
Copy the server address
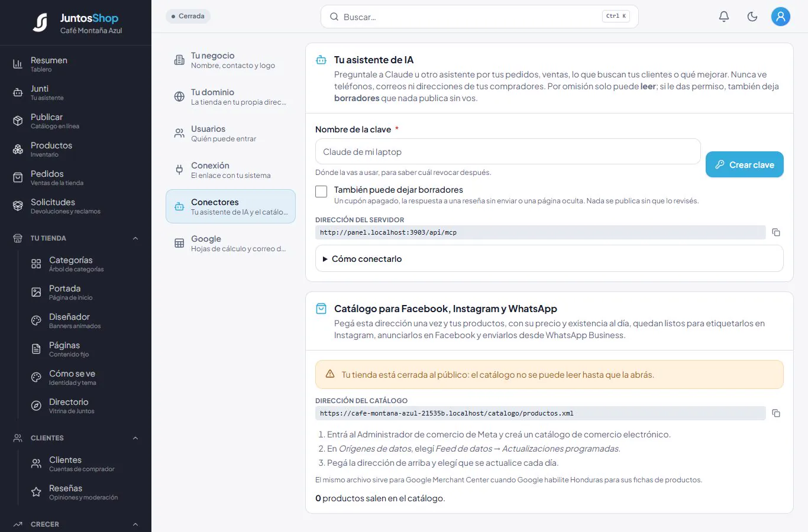tap(776, 232)
